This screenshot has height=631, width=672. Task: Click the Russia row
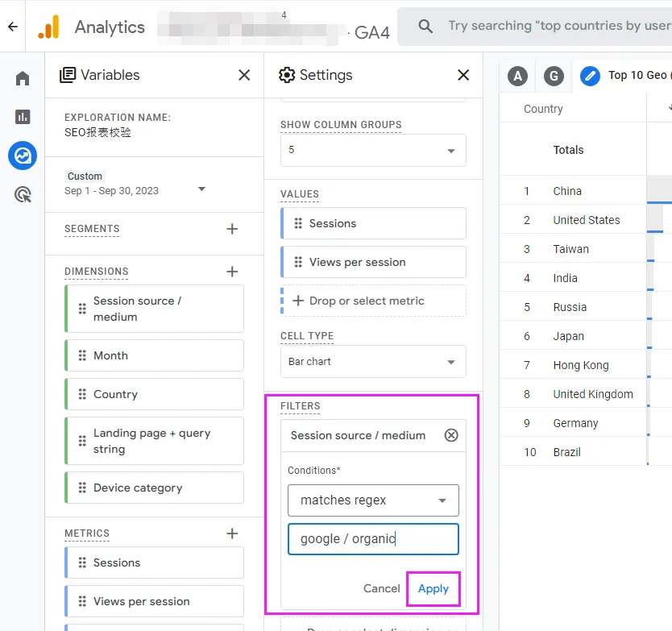(x=586, y=307)
